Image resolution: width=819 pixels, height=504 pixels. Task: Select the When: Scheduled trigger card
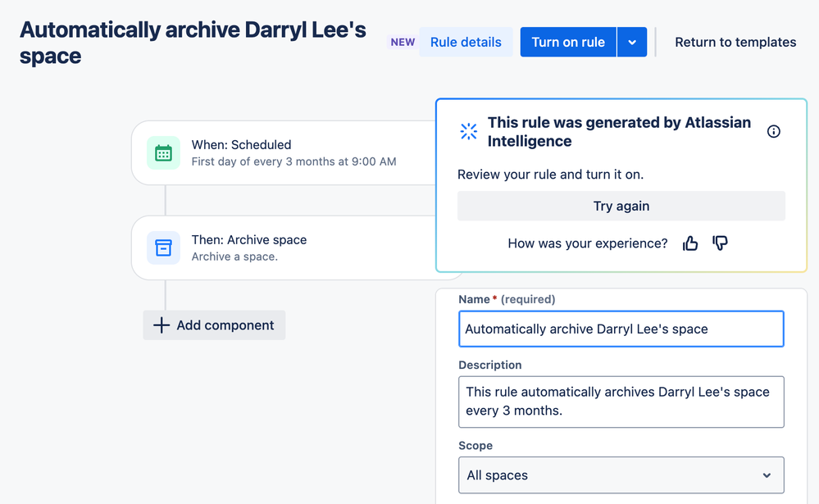click(284, 153)
